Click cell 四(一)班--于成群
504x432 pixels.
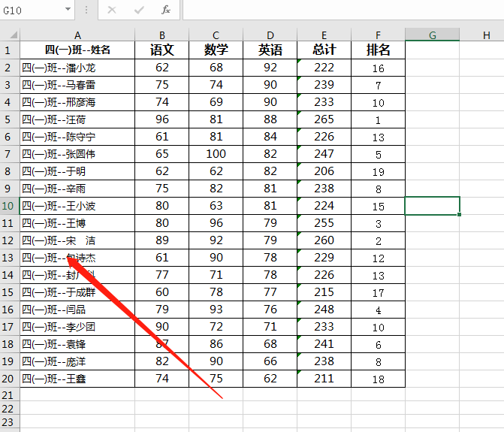[x=77, y=292]
